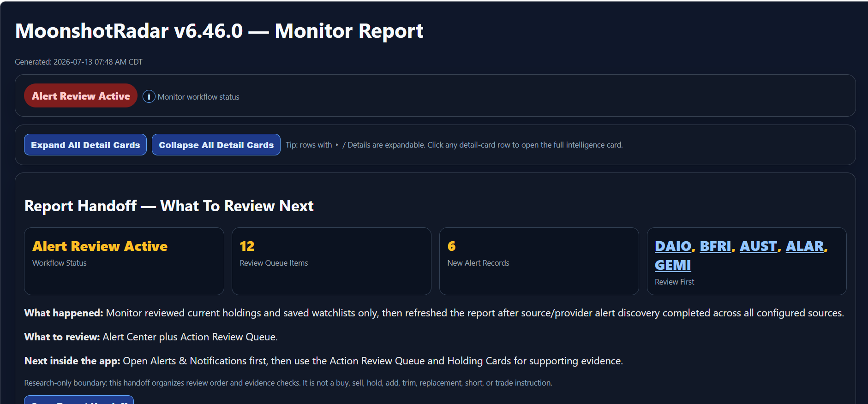
Task: Click the '12' Review Queue Items value
Action: [247, 246]
